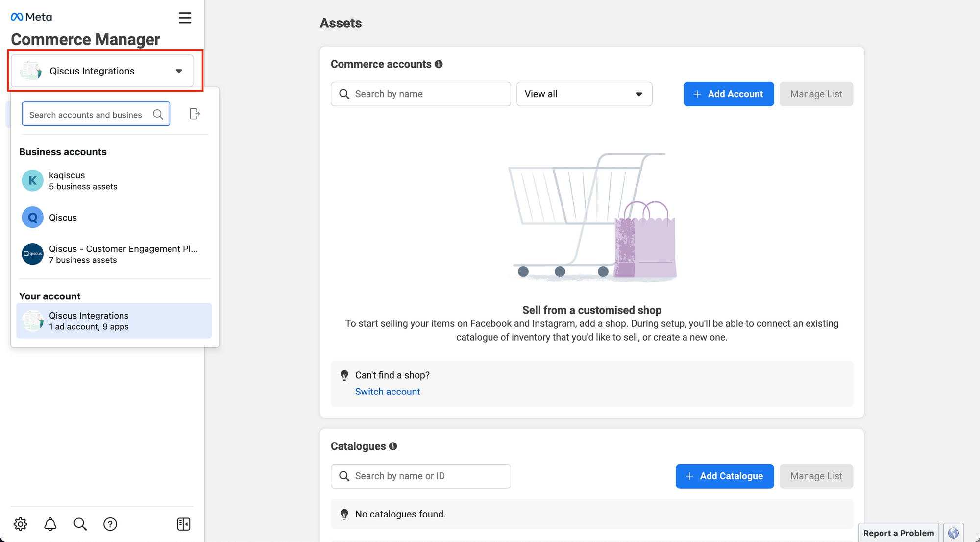Follow the Switch account link
This screenshot has width=980, height=542.
[387, 392]
